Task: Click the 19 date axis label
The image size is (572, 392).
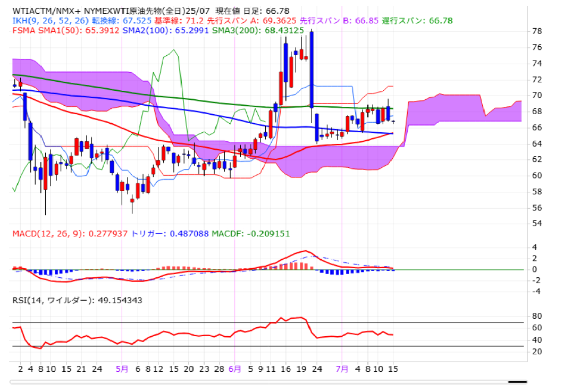Action: pyautogui.click(x=301, y=369)
